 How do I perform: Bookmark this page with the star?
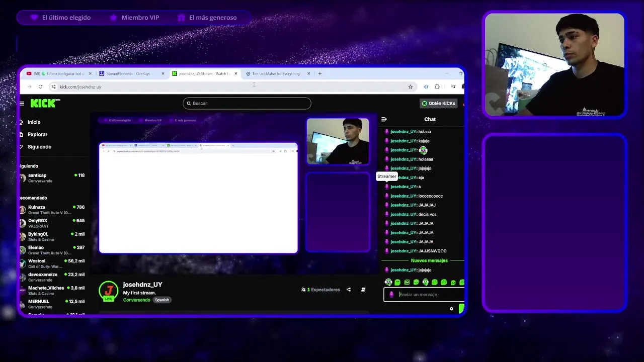(x=411, y=86)
